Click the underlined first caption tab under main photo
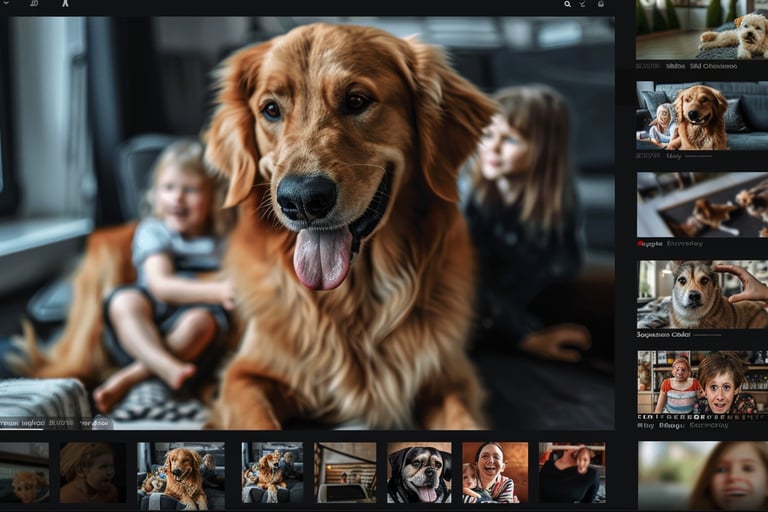 pos(22,422)
